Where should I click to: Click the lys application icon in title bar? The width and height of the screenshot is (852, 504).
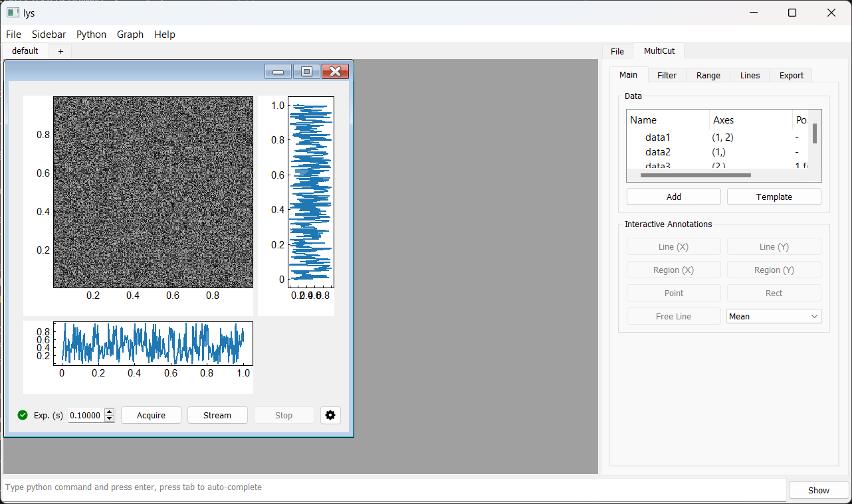click(x=13, y=13)
